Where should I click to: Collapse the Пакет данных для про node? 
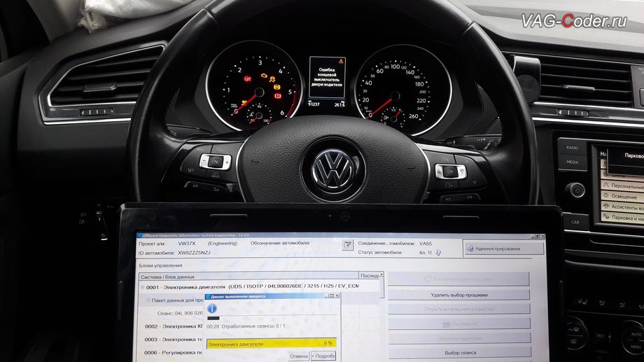click(x=148, y=300)
